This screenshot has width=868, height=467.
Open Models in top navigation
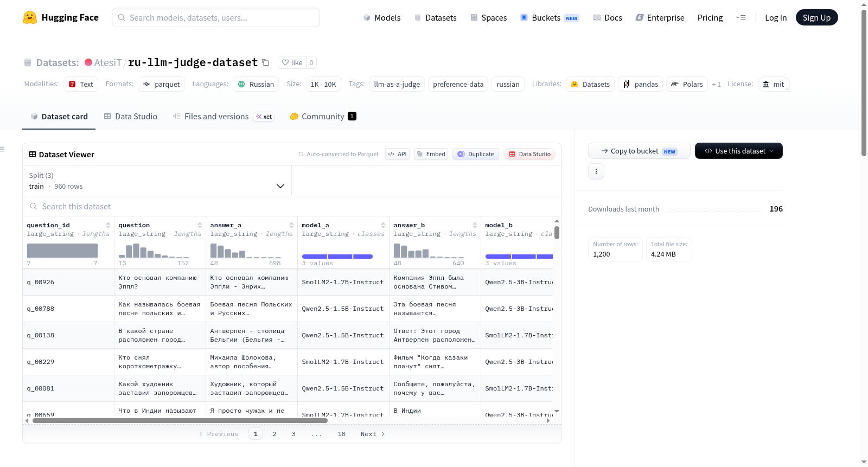point(382,17)
